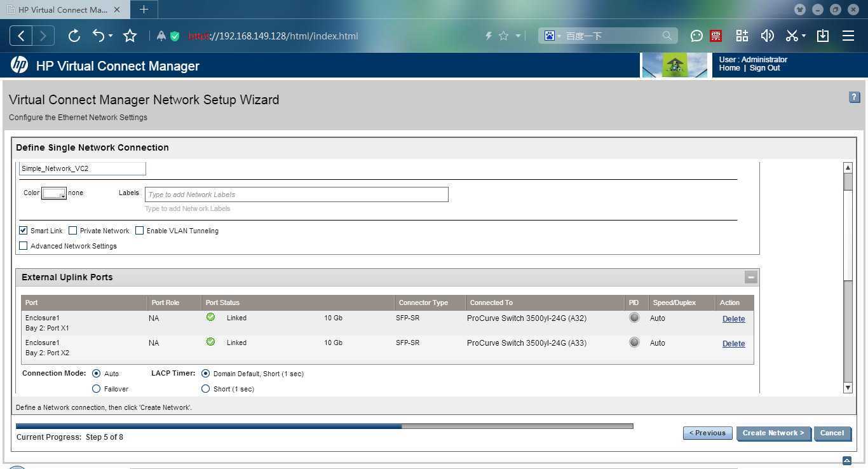Click the panel scrollbar up arrow
This screenshot has width=868, height=469.
click(x=848, y=167)
